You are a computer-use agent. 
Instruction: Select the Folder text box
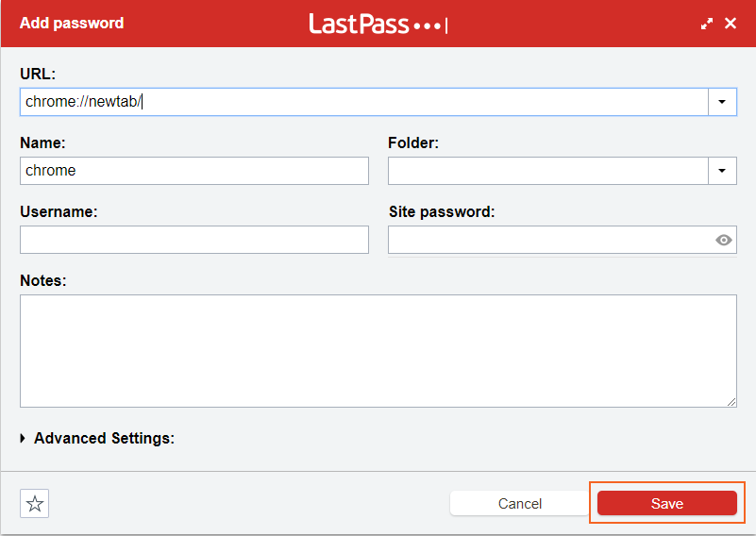tap(548, 171)
